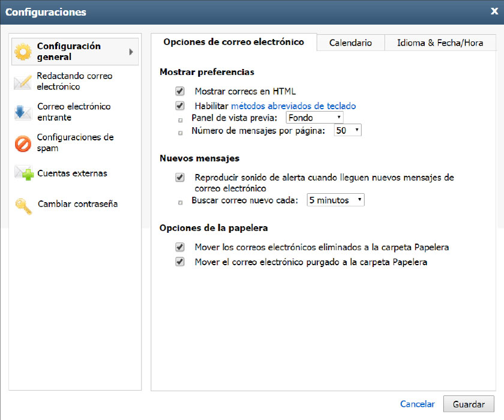Image resolution: width=504 pixels, height=420 pixels.
Task: Open the messages per page dropdown
Action: click(348, 130)
